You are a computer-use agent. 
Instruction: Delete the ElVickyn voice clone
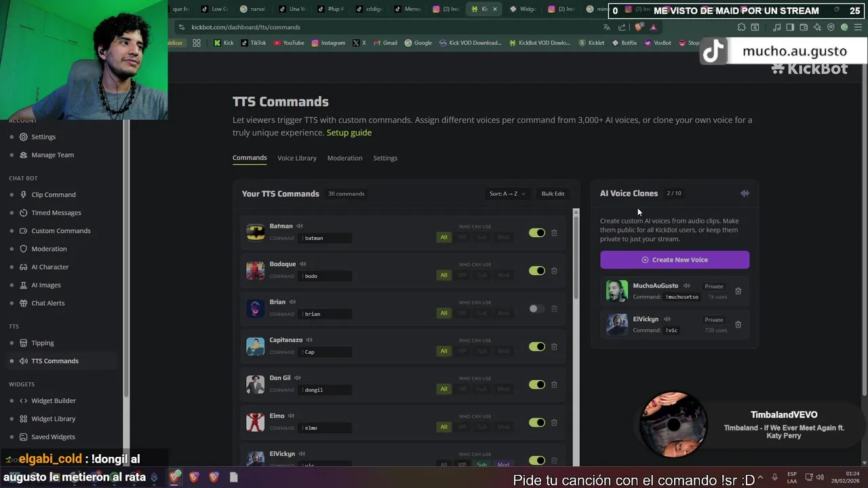[x=738, y=325]
